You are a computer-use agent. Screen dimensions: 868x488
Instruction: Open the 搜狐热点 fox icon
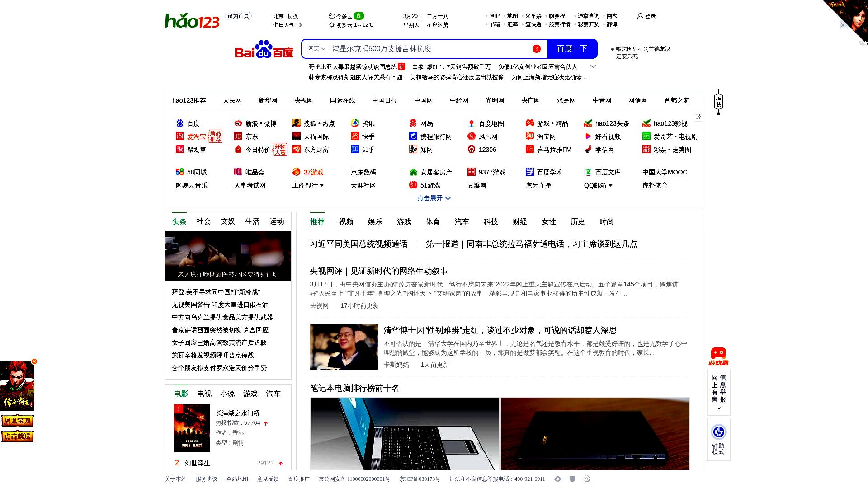click(x=297, y=123)
